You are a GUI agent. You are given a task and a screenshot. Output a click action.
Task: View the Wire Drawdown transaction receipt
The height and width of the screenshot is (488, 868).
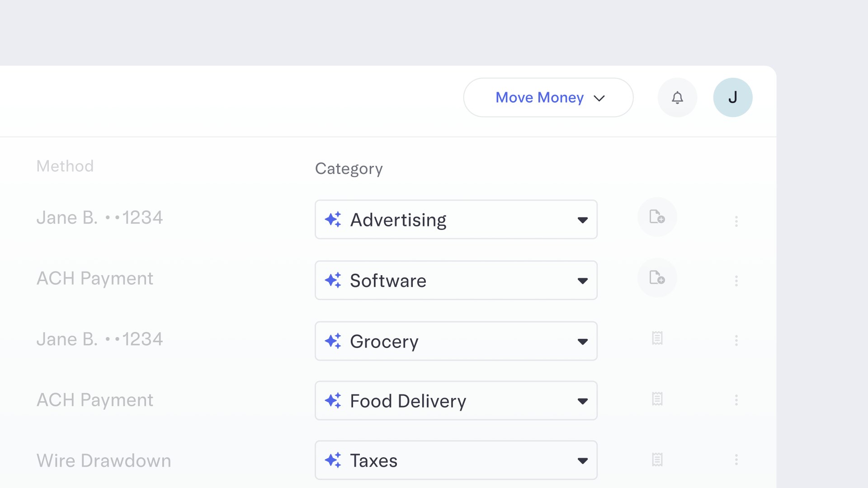click(x=657, y=460)
